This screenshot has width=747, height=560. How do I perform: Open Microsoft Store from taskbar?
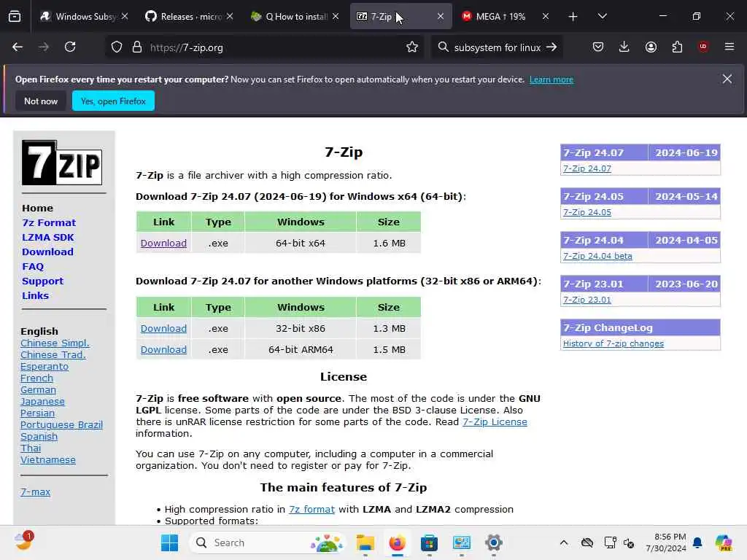(x=429, y=542)
